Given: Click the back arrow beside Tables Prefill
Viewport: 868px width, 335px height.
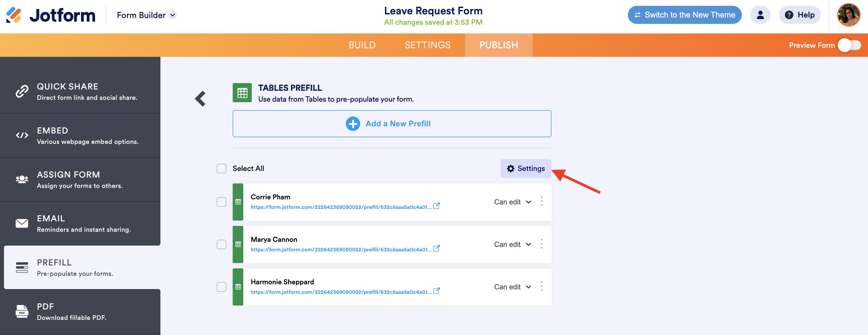Looking at the screenshot, I should [x=201, y=99].
